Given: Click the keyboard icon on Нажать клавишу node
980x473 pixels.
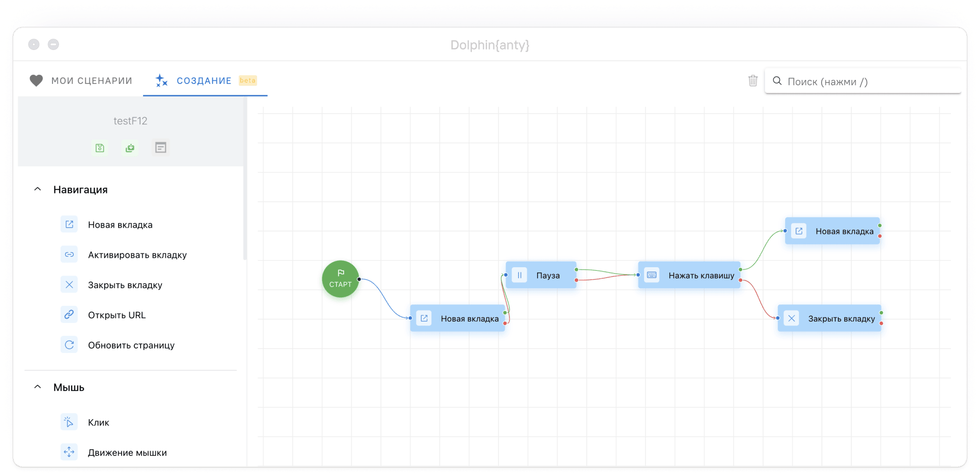Looking at the screenshot, I should point(652,275).
